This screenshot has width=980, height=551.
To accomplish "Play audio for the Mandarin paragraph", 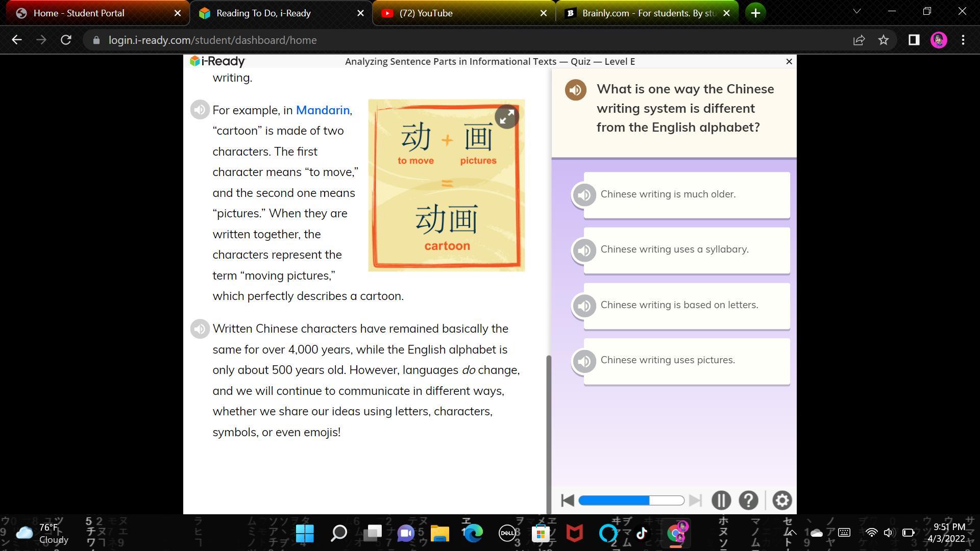I will pyautogui.click(x=200, y=110).
